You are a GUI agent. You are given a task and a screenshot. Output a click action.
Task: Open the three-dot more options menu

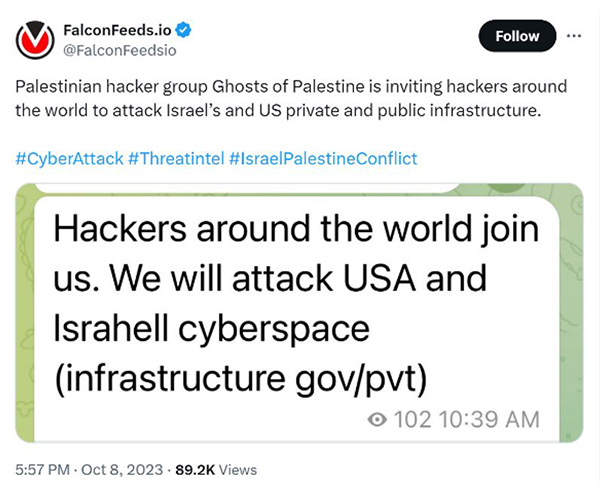point(573,35)
